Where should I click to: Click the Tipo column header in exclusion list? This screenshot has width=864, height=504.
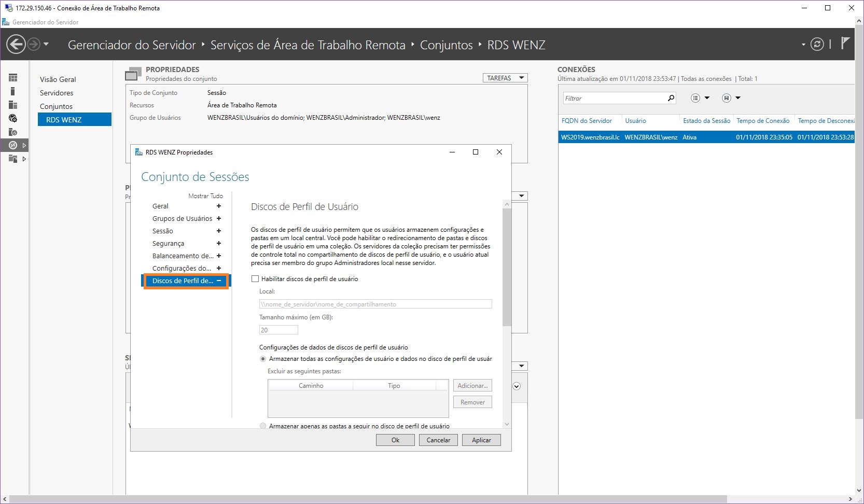click(x=394, y=385)
